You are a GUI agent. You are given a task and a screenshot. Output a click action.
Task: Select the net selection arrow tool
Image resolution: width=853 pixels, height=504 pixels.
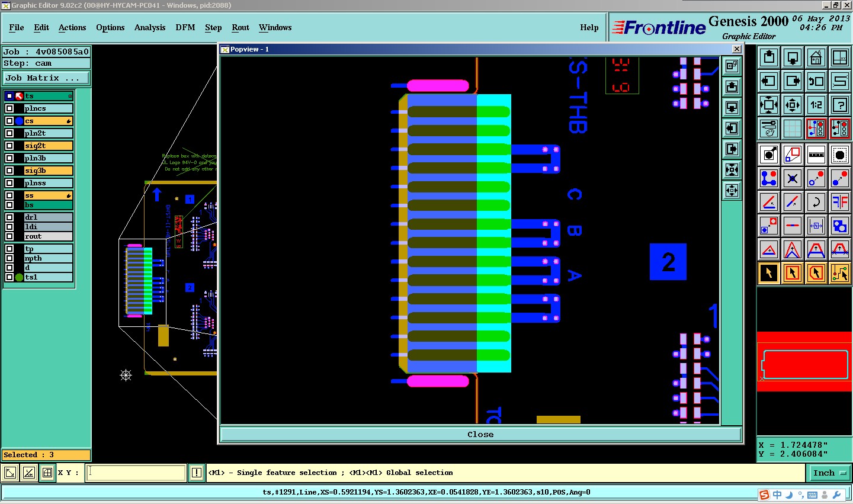click(x=840, y=273)
